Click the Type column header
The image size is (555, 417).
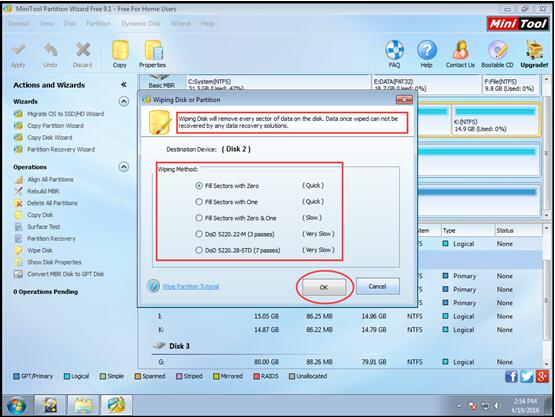[x=467, y=230]
